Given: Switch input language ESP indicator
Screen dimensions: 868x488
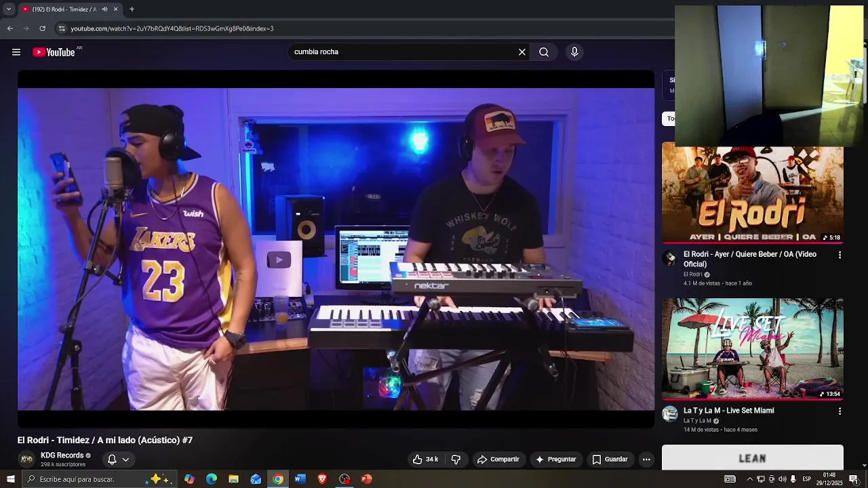Looking at the screenshot, I should point(807,479).
